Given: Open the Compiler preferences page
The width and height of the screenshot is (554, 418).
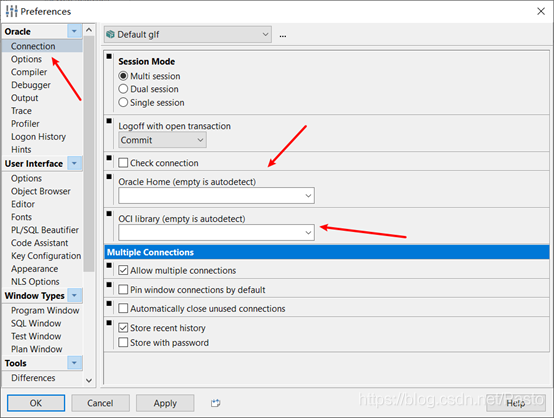Looking at the screenshot, I should [29, 72].
